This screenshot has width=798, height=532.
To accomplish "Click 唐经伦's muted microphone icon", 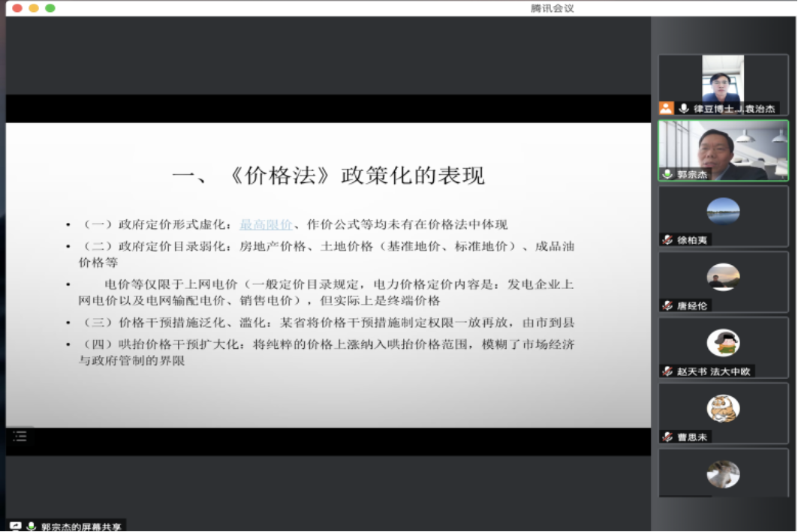I will (x=667, y=305).
